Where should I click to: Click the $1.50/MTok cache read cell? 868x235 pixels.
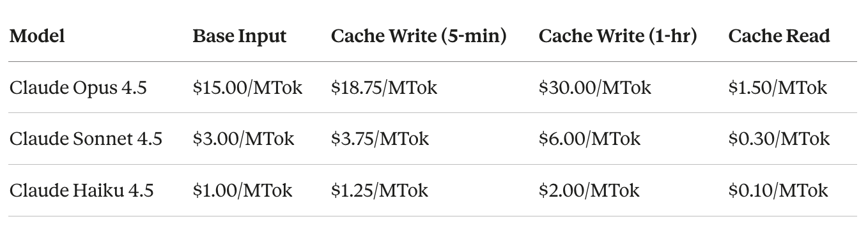(778, 88)
